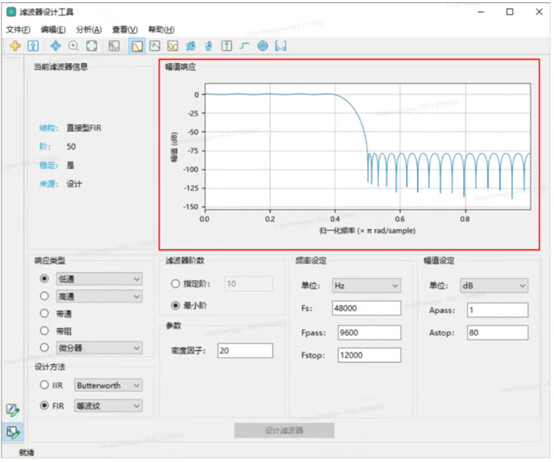
Task: Select the differentiator radio button
Action: [44, 348]
